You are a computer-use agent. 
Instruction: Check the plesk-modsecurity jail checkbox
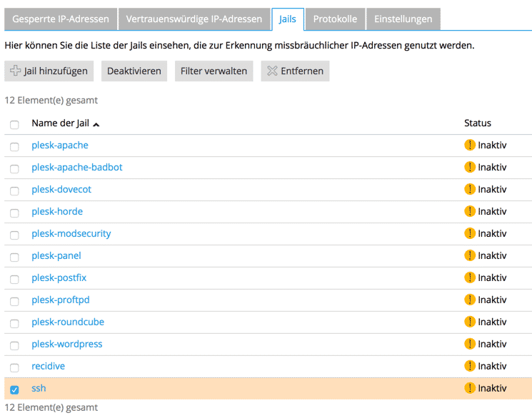(x=14, y=235)
